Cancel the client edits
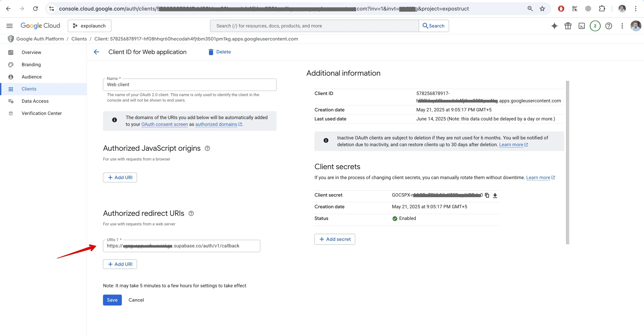 pos(136,300)
